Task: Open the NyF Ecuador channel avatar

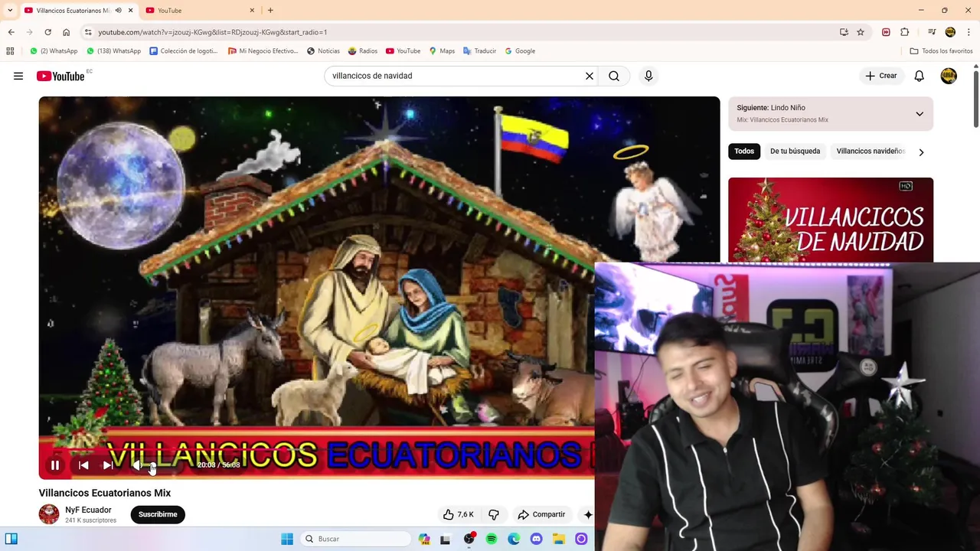Action: (49, 514)
